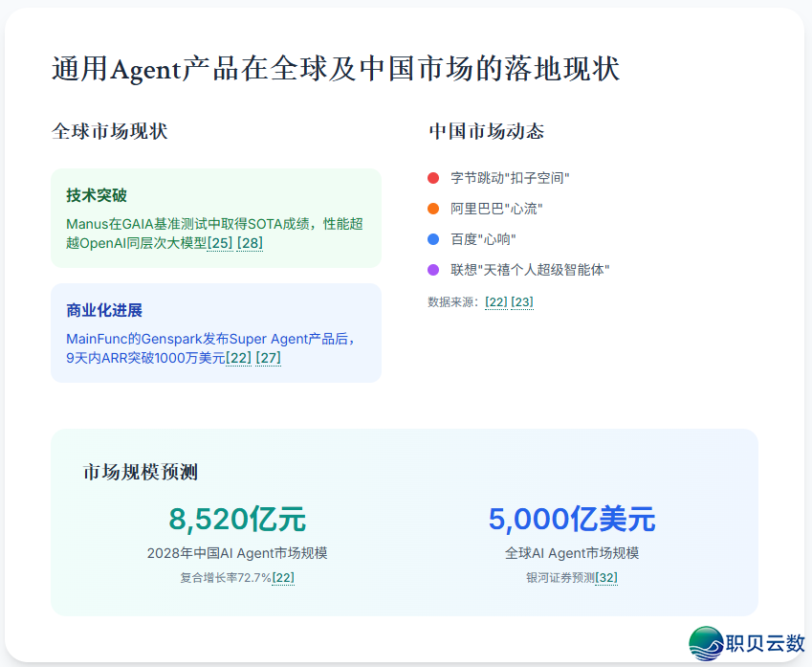812x667 pixels.
Task: Click the Manus在GAIA基准测试 description text
Action: tap(214, 233)
